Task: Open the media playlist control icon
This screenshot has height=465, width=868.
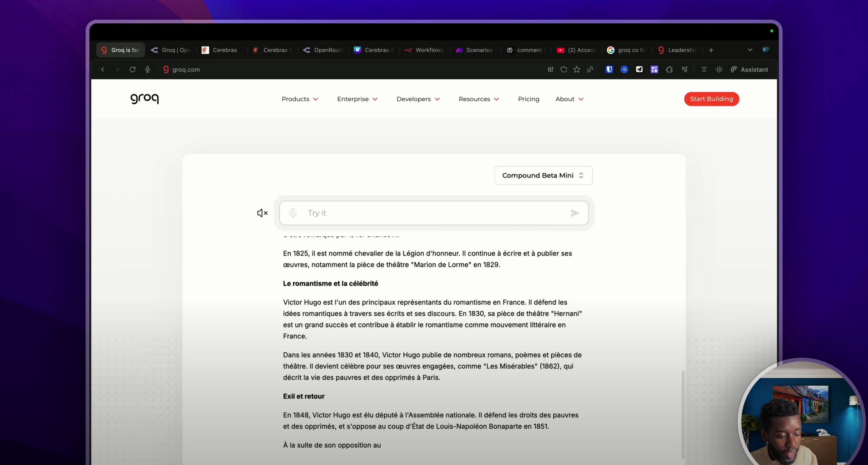Action: (x=685, y=70)
